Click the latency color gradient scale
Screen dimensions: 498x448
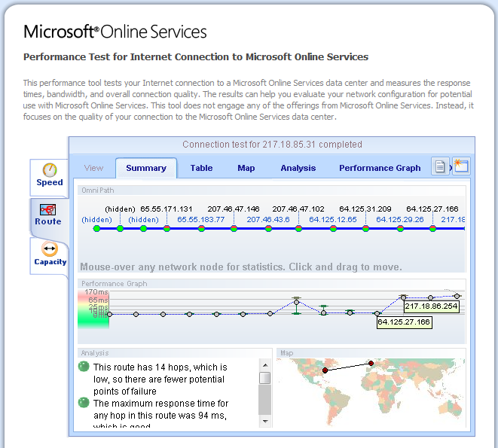(x=93, y=309)
